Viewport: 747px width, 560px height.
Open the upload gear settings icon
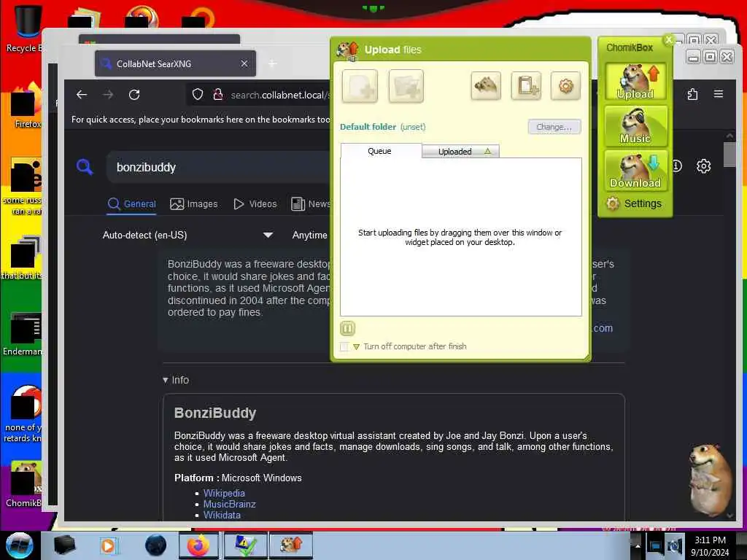pyautogui.click(x=565, y=86)
